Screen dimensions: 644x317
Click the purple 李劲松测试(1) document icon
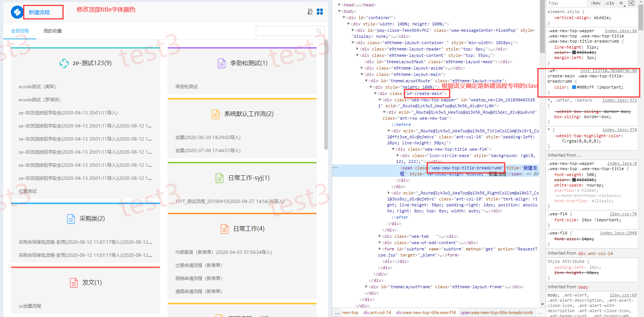pos(221,63)
